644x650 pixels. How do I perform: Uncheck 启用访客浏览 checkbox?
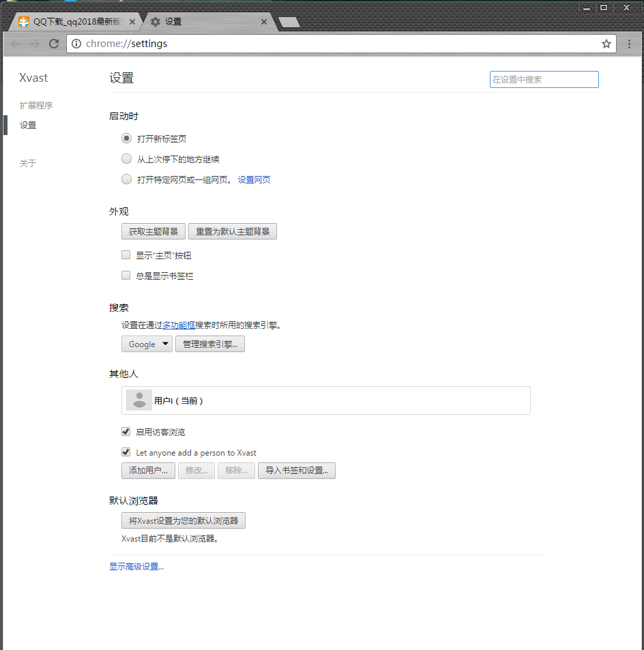(x=126, y=432)
